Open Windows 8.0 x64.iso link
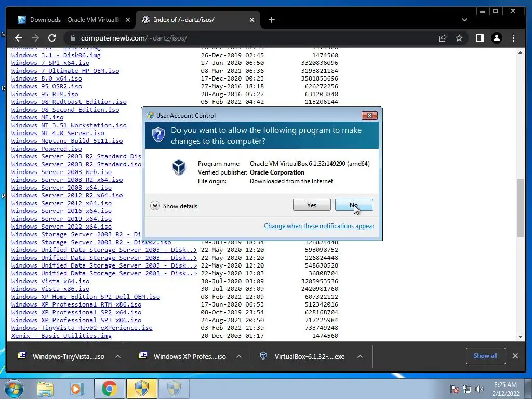This screenshot has width=532, height=399. coord(46,78)
